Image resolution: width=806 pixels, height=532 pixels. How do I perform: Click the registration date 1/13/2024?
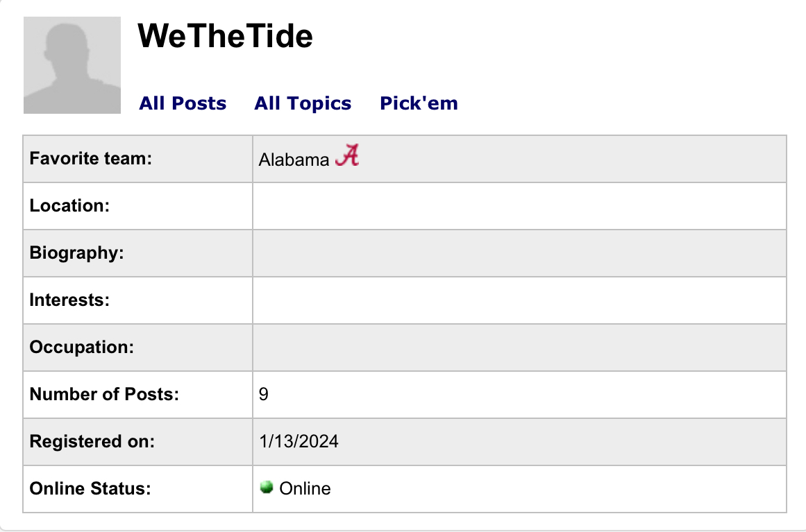pos(299,441)
